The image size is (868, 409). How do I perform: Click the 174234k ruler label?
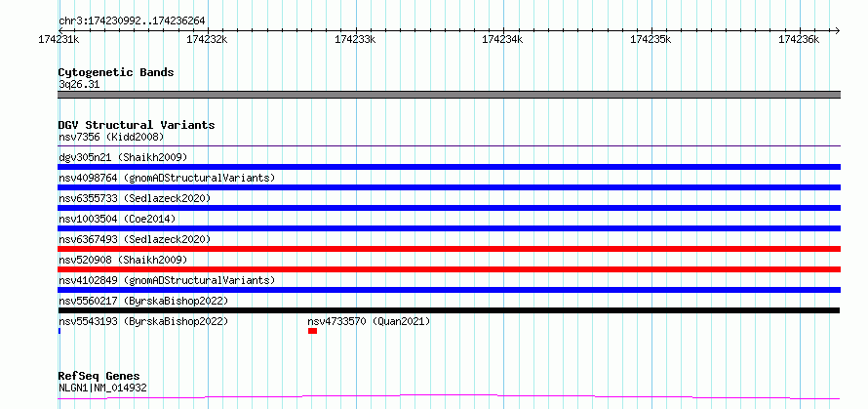(x=503, y=40)
